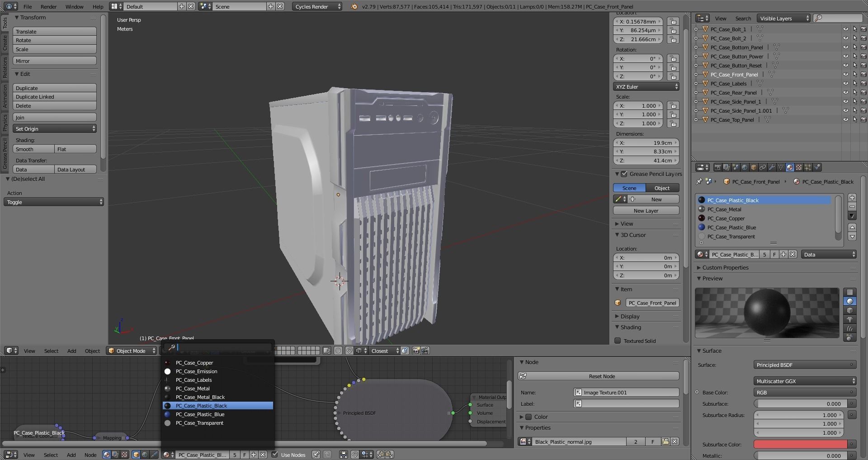The image size is (868, 460).
Task: Move material slot down with arrow
Action: [x=852, y=237]
